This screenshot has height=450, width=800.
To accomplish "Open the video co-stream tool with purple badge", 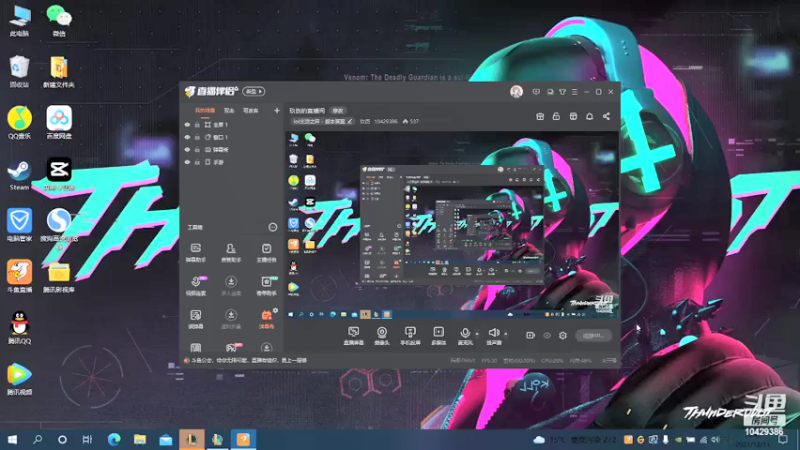I will click(x=195, y=285).
